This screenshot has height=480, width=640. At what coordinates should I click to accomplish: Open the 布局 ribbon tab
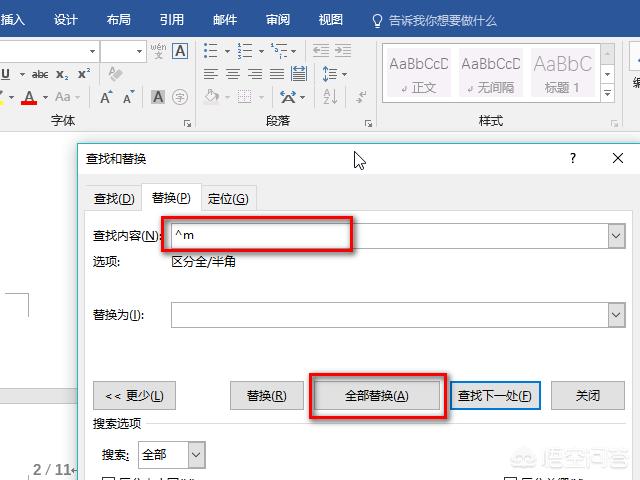118,20
